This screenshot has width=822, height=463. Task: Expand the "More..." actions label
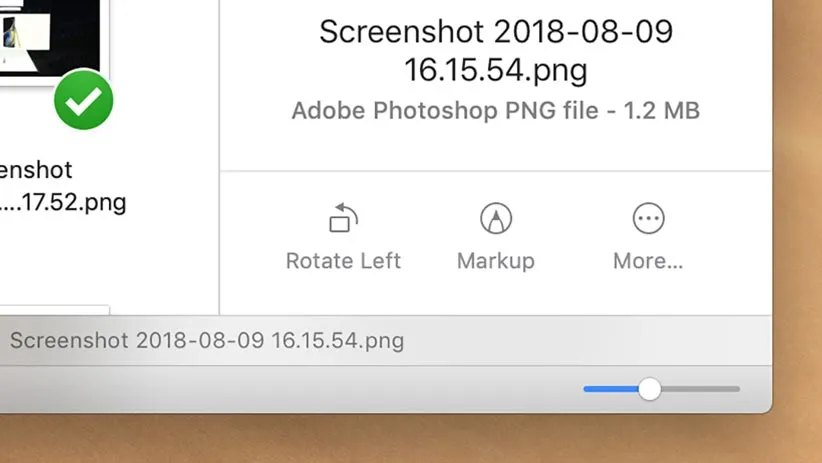tap(648, 261)
